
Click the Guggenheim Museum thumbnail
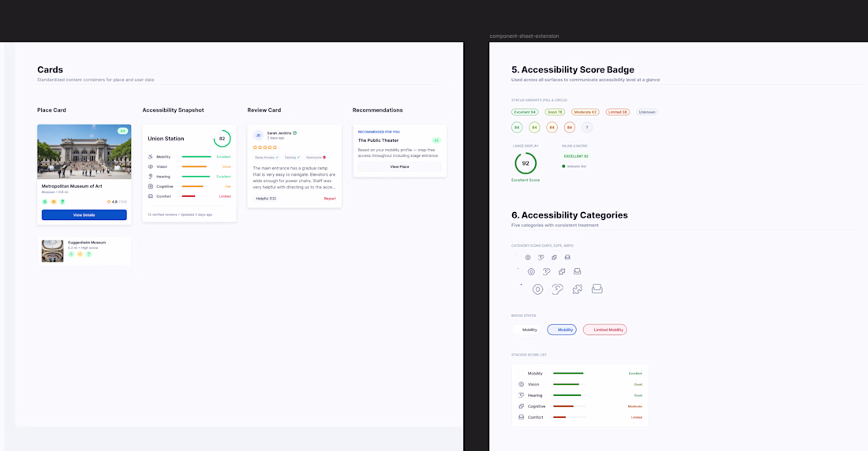(53, 251)
